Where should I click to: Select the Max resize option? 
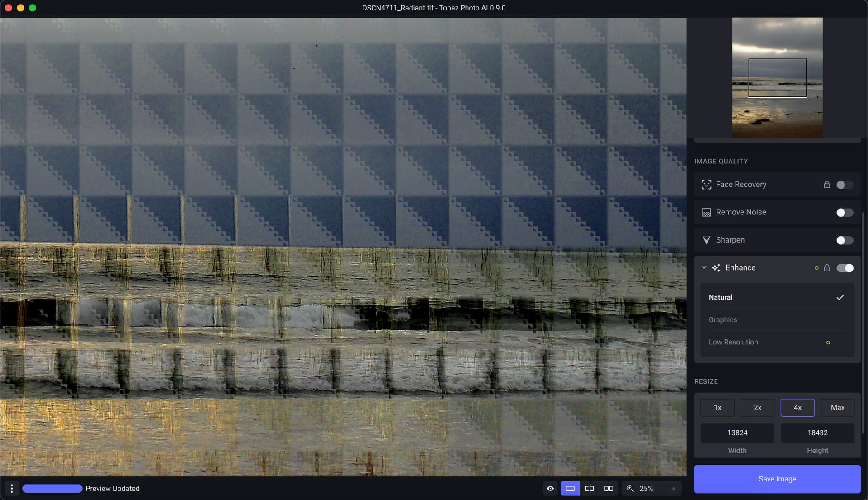click(837, 407)
